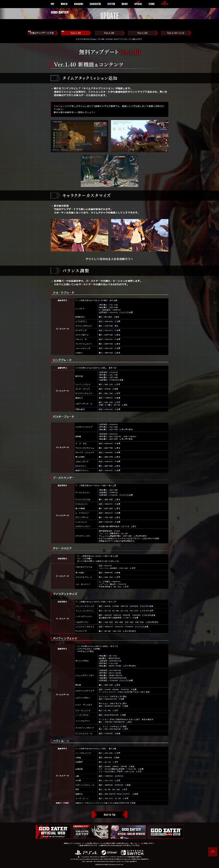The image size is (219, 868).
Task: Open the GOD EATER ORCHESTRA LIVE 2019 banner
Action: coord(166,832)
